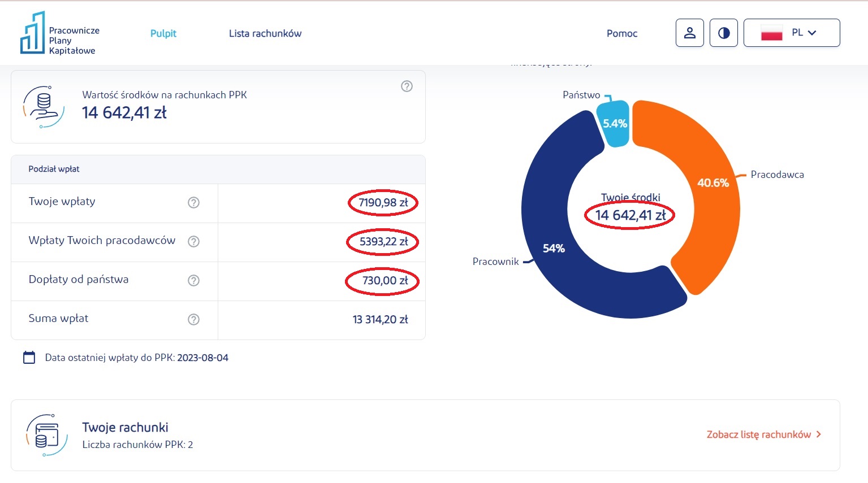
Task: Open help icon for Wartość środków card
Action: click(407, 86)
